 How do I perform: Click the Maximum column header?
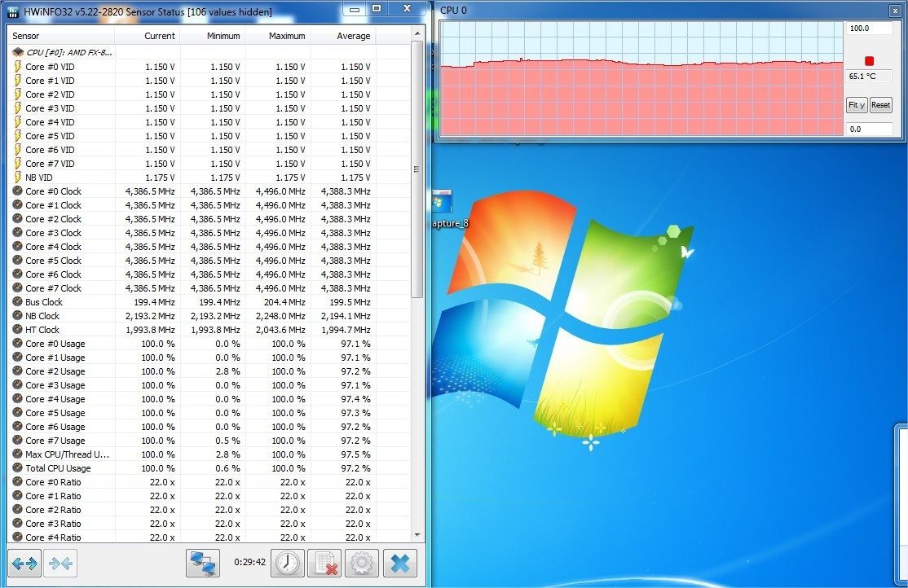[278, 36]
